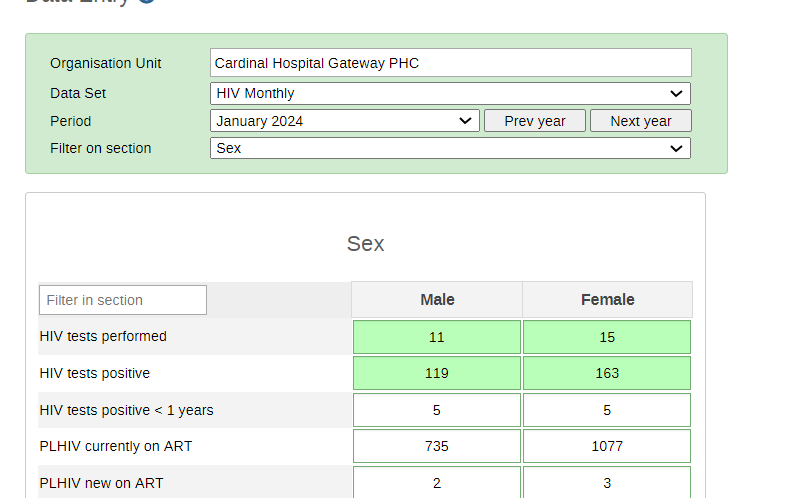Select Female HIV tests positive cell
The image size is (795, 498).
point(607,373)
